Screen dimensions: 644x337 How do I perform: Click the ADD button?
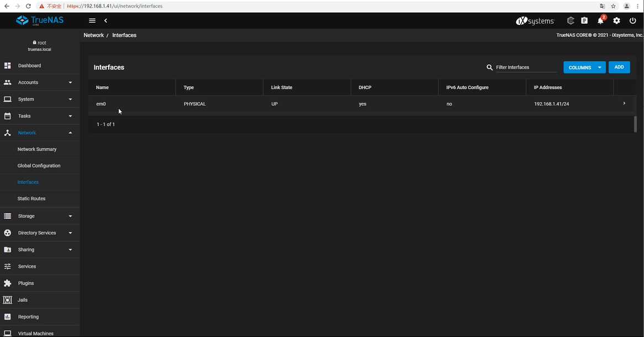[619, 67]
